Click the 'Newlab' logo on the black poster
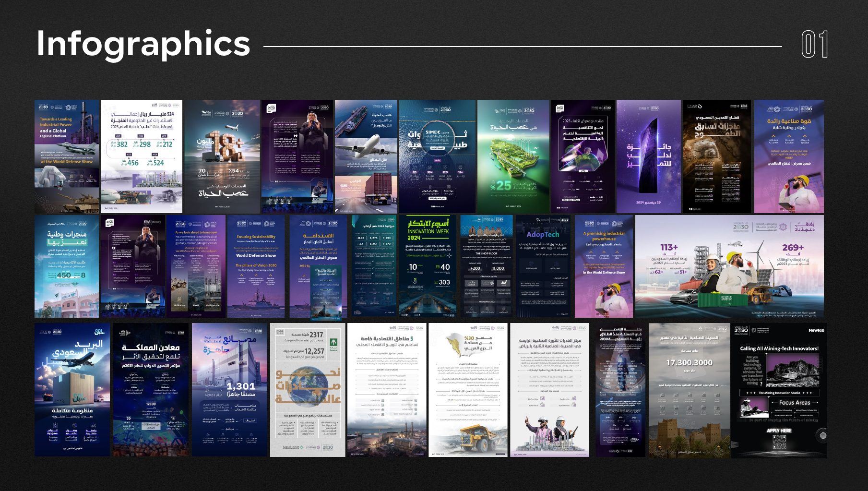 click(816, 330)
